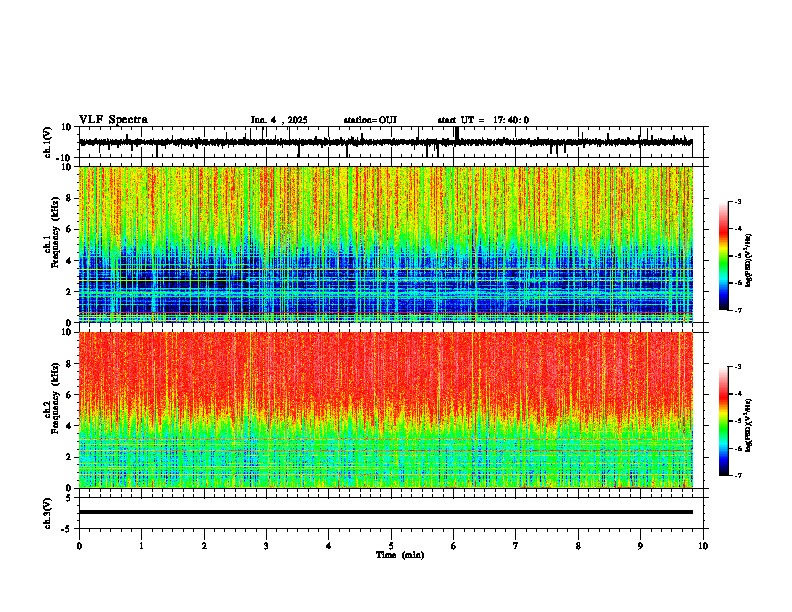Click the ch.2 spectrogram color scale bar
792x612 pixels.
[x=724, y=421]
